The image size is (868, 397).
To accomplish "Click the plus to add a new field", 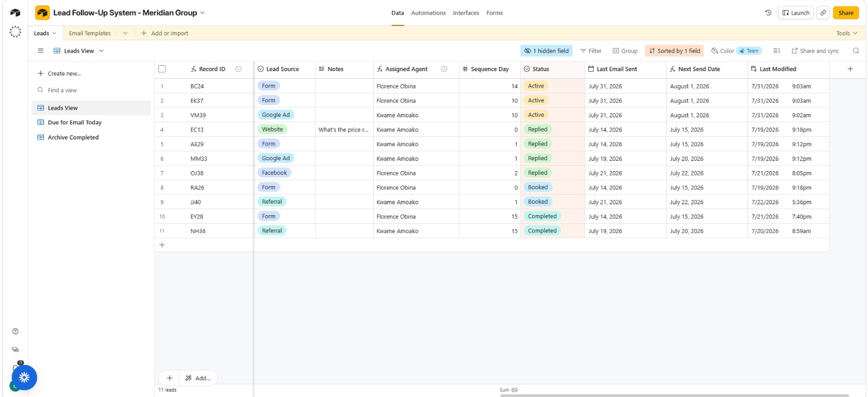I will click(850, 69).
